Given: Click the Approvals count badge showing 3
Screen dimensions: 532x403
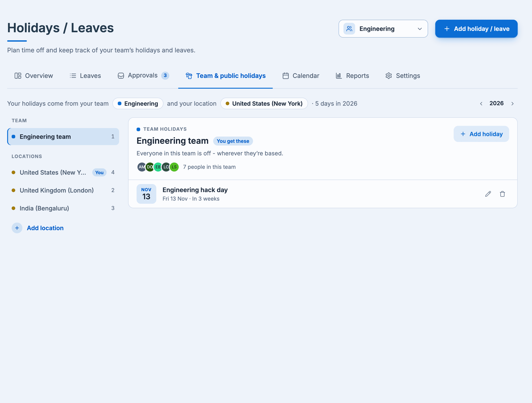Looking at the screenshot, I should pos(165,75).
